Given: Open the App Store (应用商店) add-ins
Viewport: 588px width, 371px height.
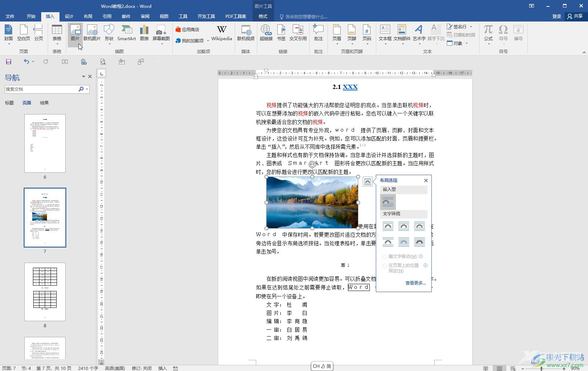Looking at the screenshot, I should [187, 29].
